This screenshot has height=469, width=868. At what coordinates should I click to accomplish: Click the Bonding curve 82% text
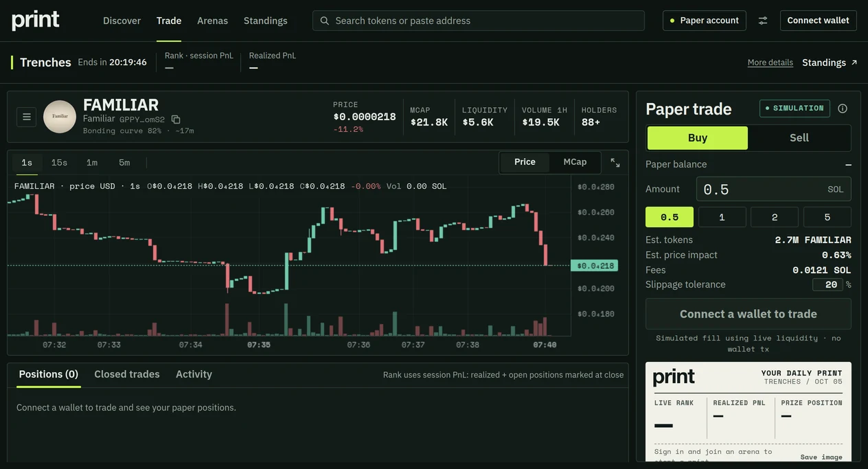(122, 131)
